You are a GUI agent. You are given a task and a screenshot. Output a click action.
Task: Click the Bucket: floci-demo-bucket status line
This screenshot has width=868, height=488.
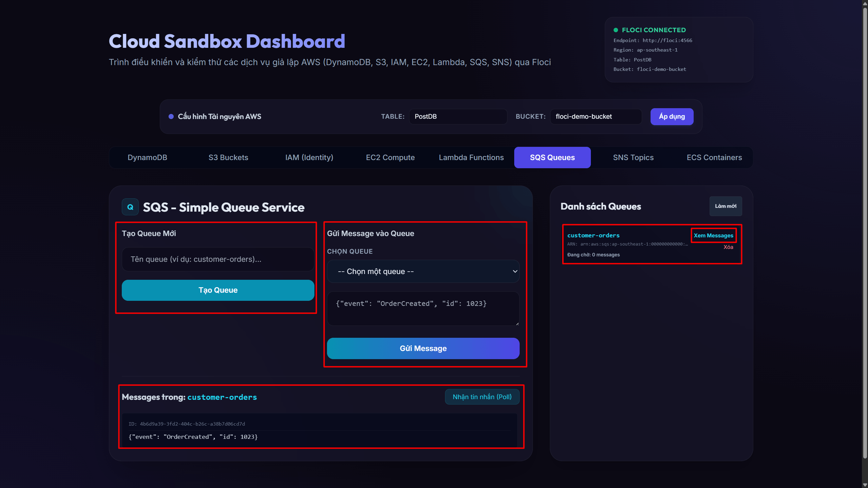click(x=650, y=69)
